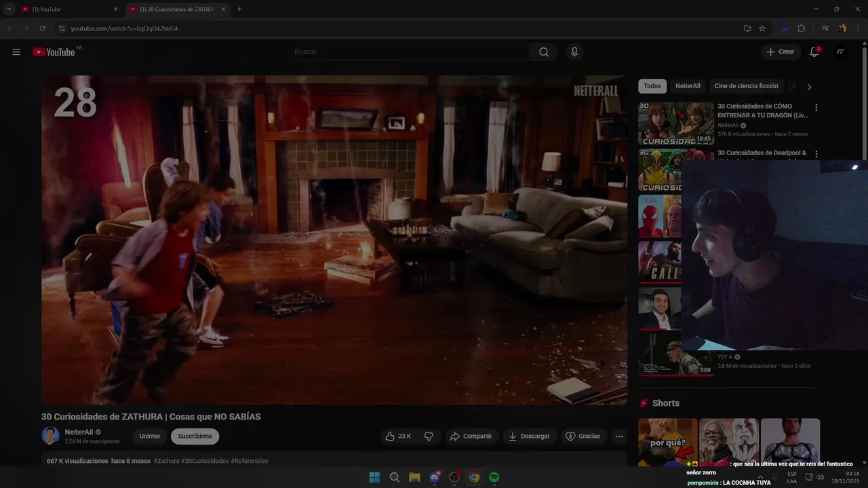The height and width of the screenshot is (488, 868).
Task: Open the notifications bell
Action: point(814,52)
